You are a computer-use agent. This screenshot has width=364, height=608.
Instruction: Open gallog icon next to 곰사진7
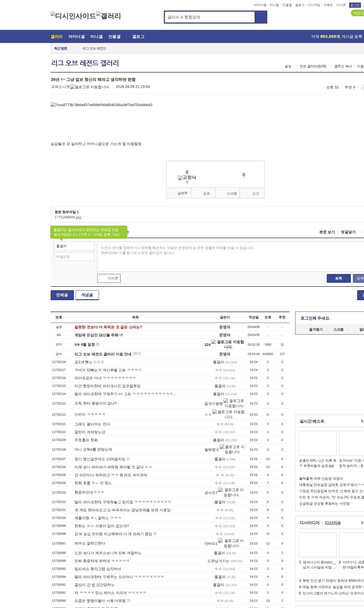(x=231, y=492)
